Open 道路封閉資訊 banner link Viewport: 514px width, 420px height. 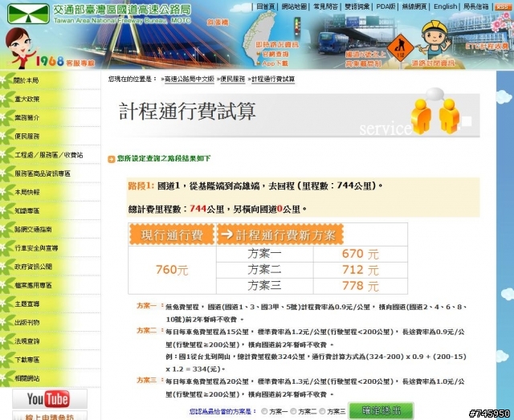433,63
